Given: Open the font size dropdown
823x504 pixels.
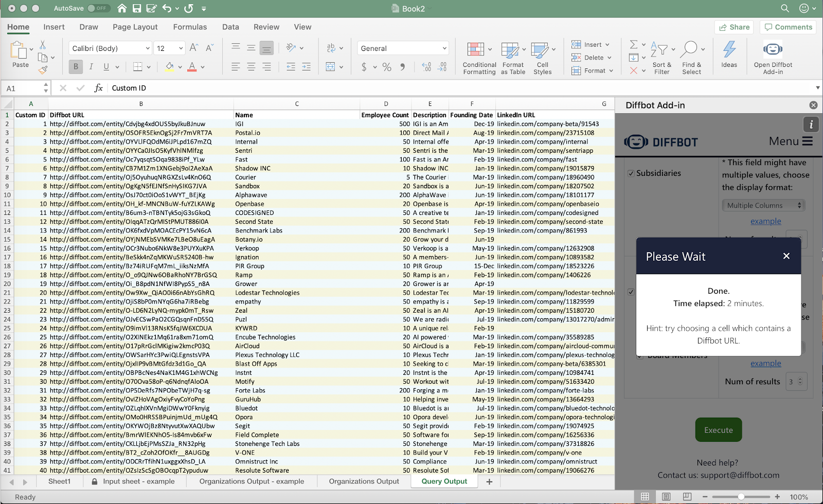Looking at the screenshot, I should [181, 48].
